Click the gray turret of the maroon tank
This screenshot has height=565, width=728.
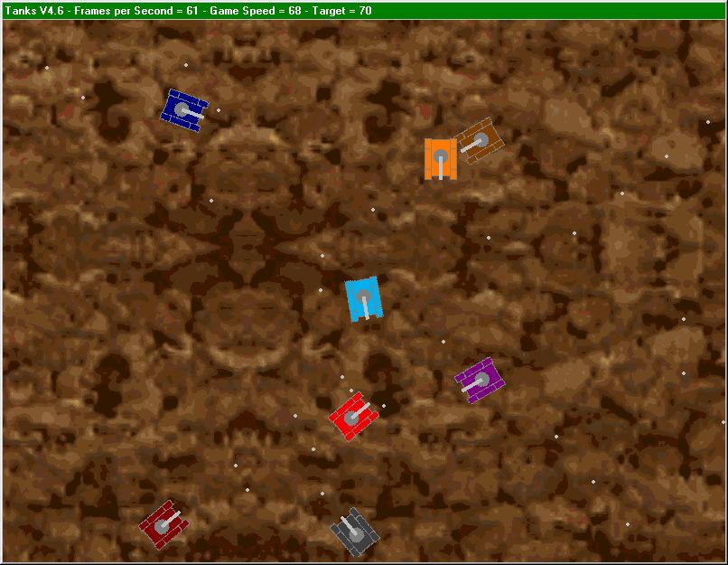162,523
